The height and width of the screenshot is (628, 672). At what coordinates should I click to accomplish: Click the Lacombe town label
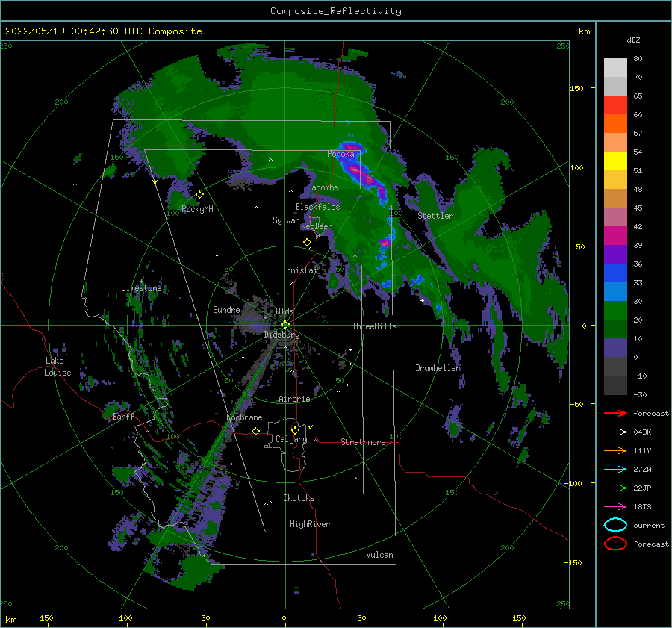tap(323, 187)
